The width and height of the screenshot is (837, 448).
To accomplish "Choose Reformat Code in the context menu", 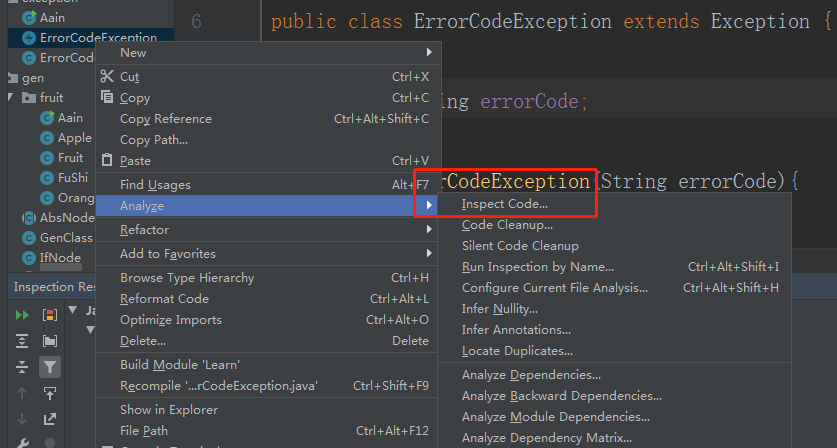I will point(164,299).
